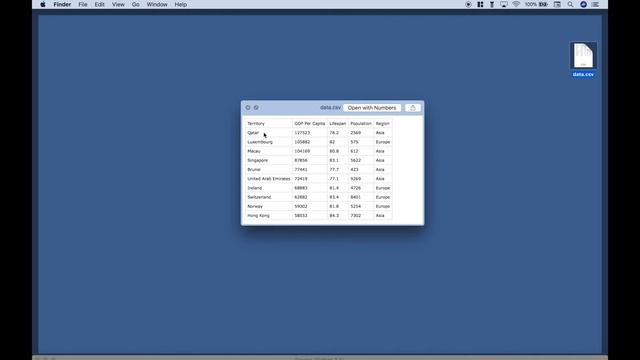
Task: Open the Wi-Fi status menu
Action: (x=516, y=4)
